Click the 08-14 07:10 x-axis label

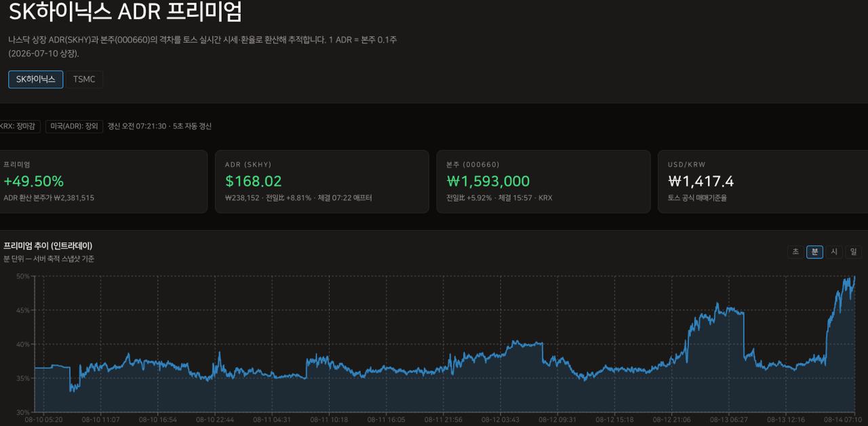click(x=843, y=420)
